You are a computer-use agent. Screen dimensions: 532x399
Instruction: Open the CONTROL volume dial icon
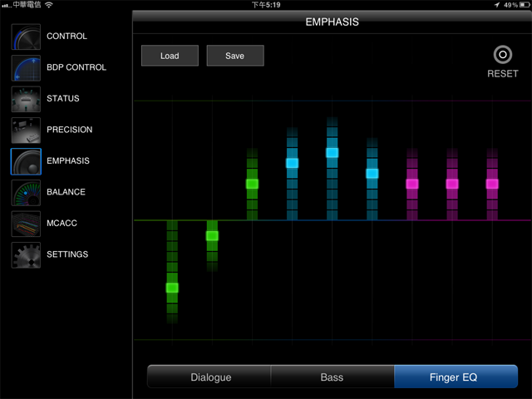(26, 37)
